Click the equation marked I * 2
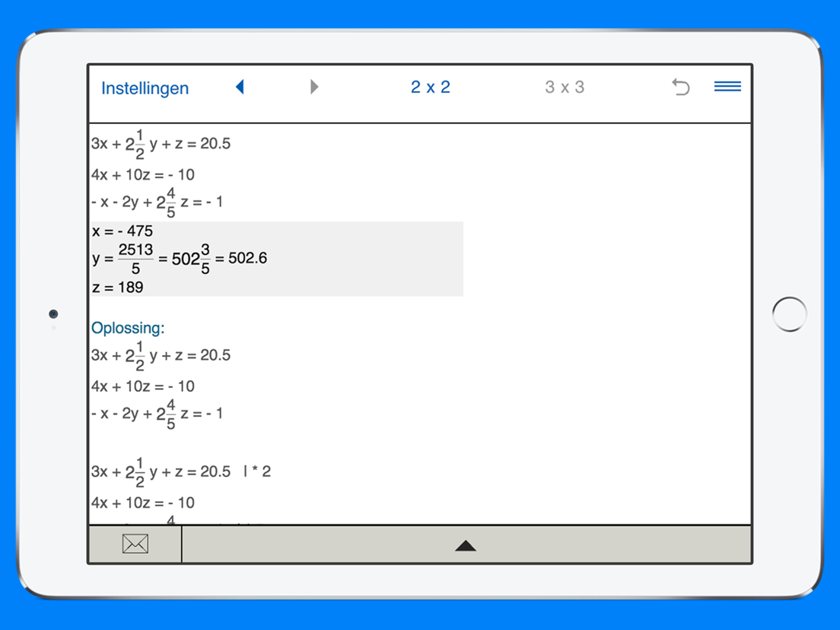 coord(181,472)
